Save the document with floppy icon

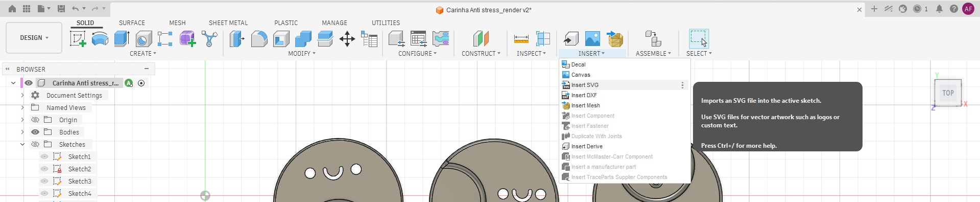tap(61, 9)
